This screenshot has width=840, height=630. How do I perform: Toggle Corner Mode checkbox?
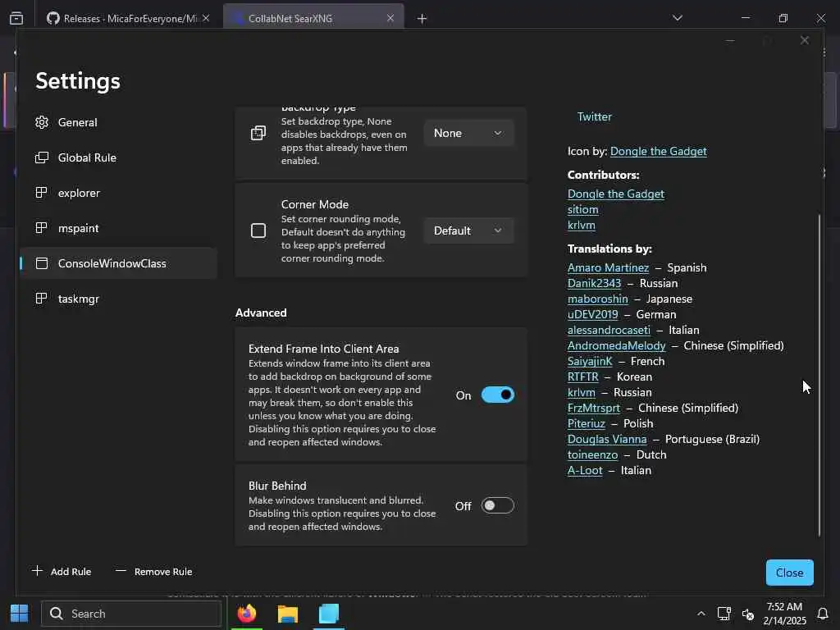point(258,231)
